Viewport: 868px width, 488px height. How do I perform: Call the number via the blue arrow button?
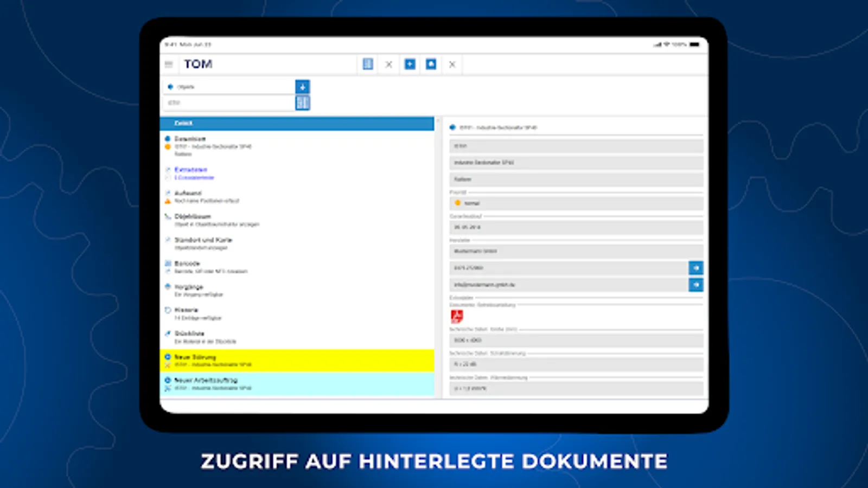tap(696, 268)
